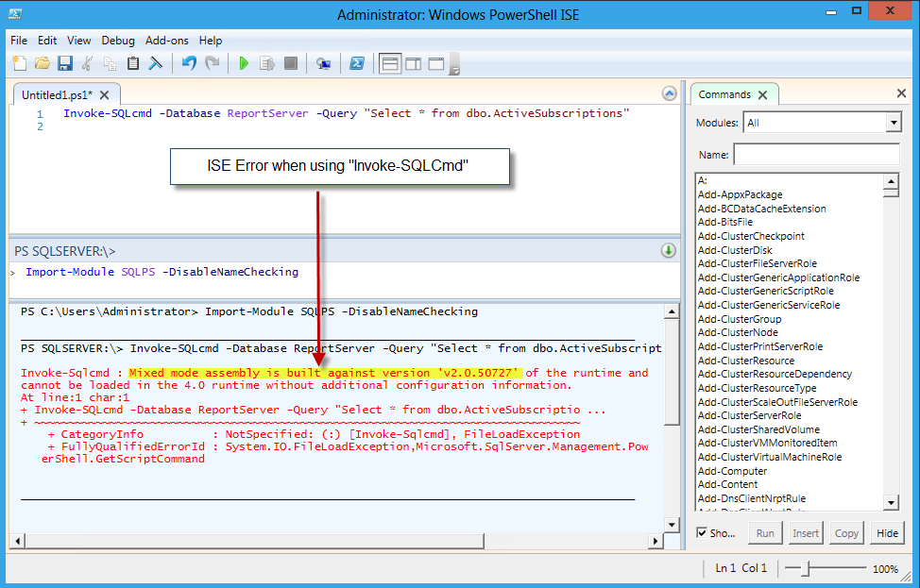Open the Edit menu
This screenshot has width=920, height=588.
pos(47,41)
